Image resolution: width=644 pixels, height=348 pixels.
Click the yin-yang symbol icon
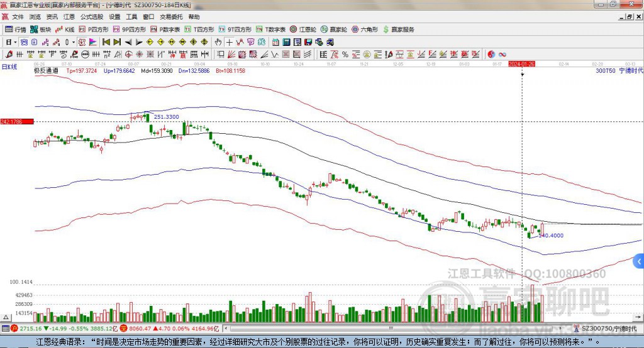(x=492, y=55)
